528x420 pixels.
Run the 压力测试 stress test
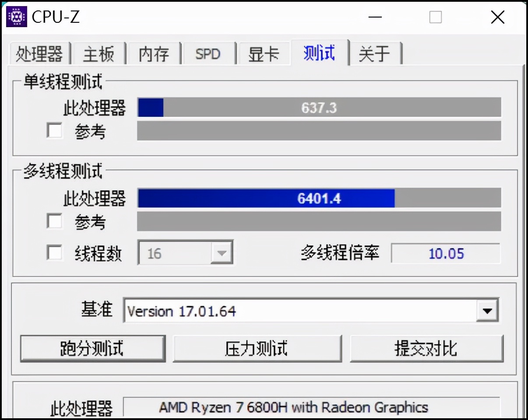257,348
